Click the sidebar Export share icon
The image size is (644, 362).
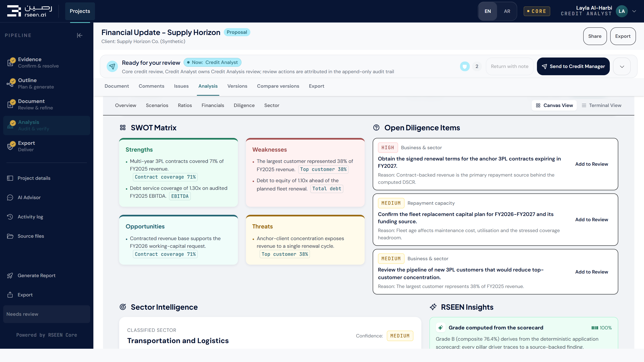(10, 295)
